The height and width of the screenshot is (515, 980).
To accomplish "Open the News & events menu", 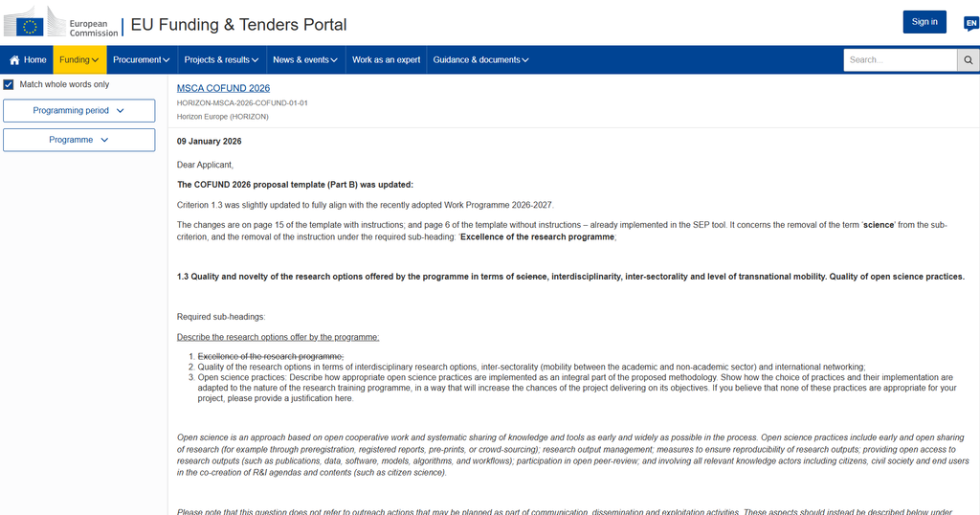I will click(x=304, y=60).
